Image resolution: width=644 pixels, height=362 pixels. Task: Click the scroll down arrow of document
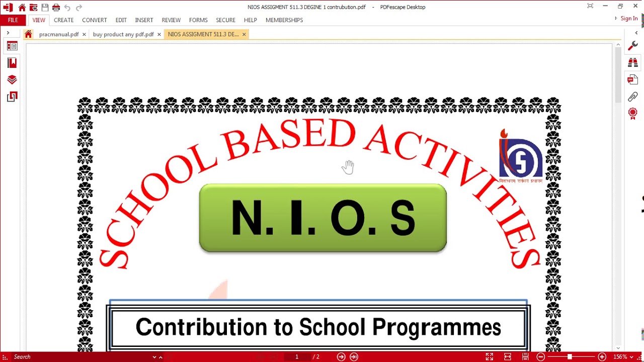pos(618,348)
